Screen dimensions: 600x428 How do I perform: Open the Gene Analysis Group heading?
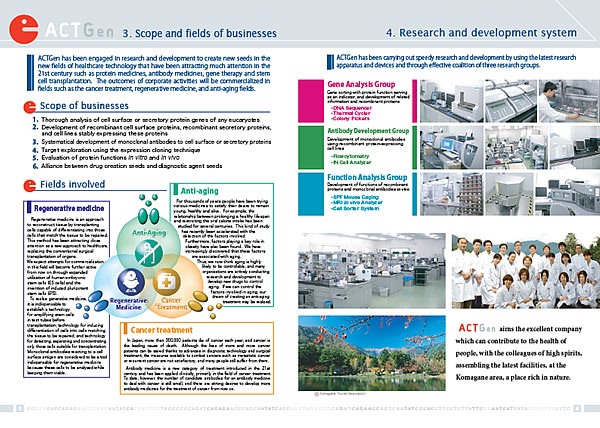[361, 84]
